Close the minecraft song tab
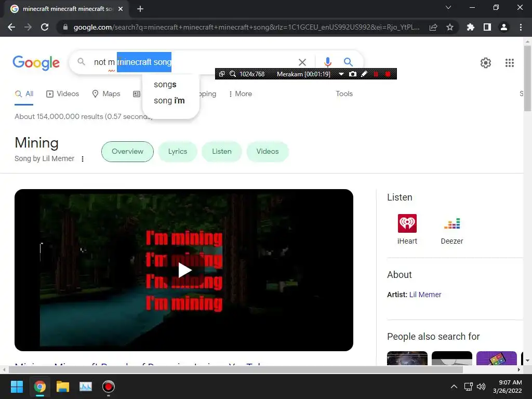 click(x=121, y=9)
